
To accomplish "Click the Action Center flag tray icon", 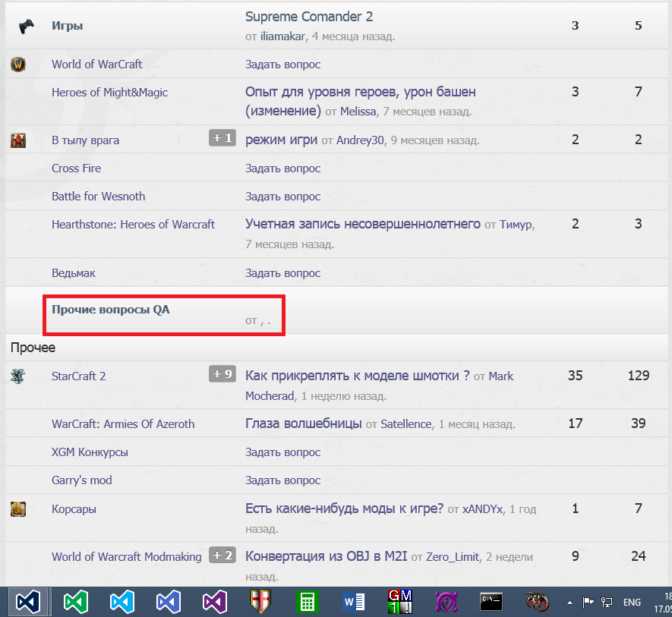I will pos(588,603).
